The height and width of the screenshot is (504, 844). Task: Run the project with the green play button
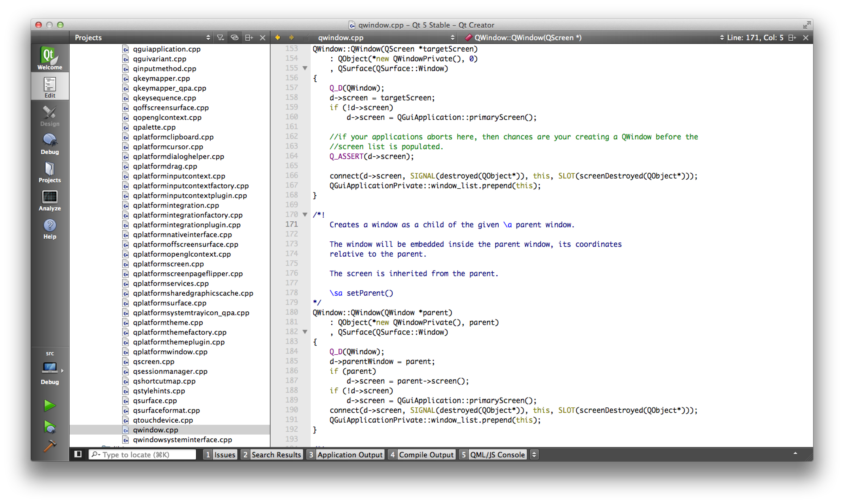[x=50, y=405]
